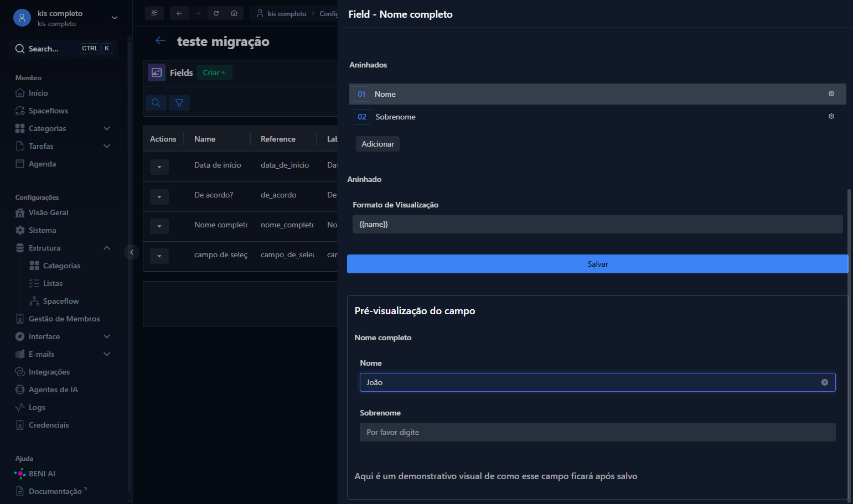The width and height of the screenshot is (853, 504).
Task: Open the search icon in Fields panel
Action: (x=156, y=103)
